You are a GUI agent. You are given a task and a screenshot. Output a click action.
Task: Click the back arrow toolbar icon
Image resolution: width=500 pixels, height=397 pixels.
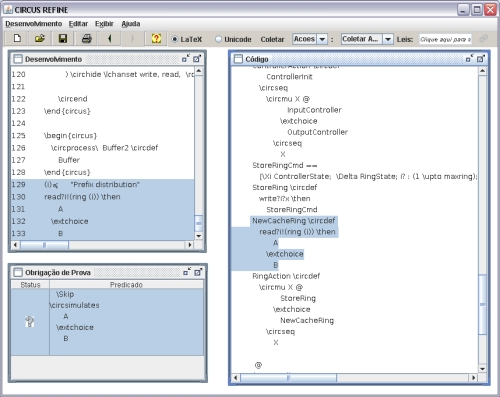pos(109,39)
